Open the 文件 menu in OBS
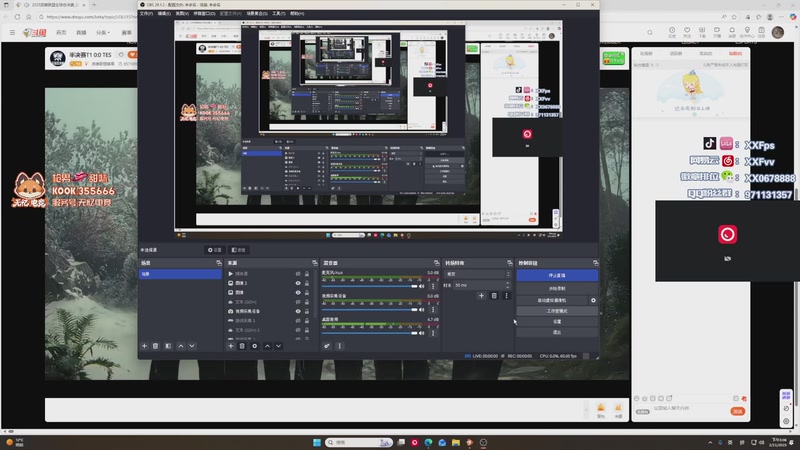 (x=146, y=14)
